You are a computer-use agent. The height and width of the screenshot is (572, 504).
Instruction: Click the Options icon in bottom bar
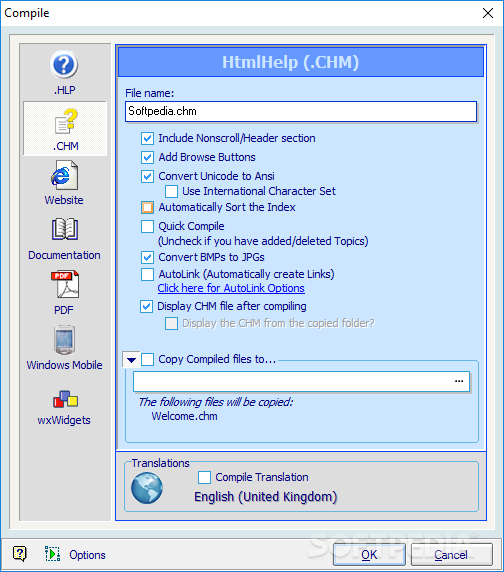click(x=53, y=554)
